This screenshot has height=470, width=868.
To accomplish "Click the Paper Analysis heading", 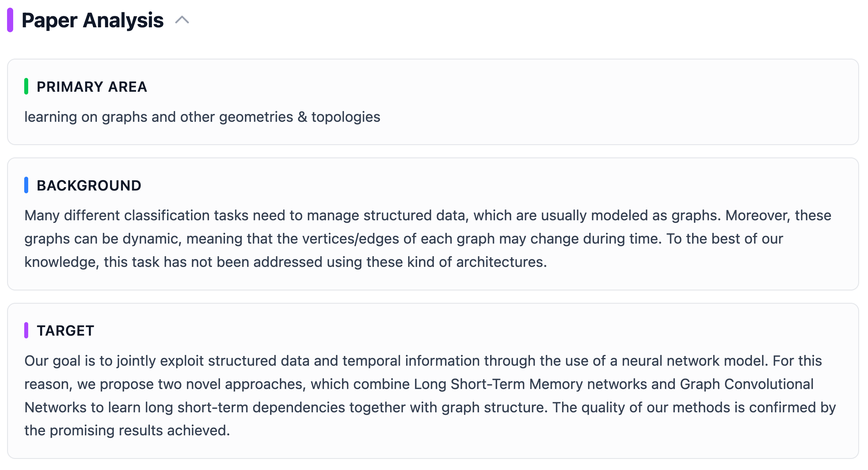I will (92, 20).
